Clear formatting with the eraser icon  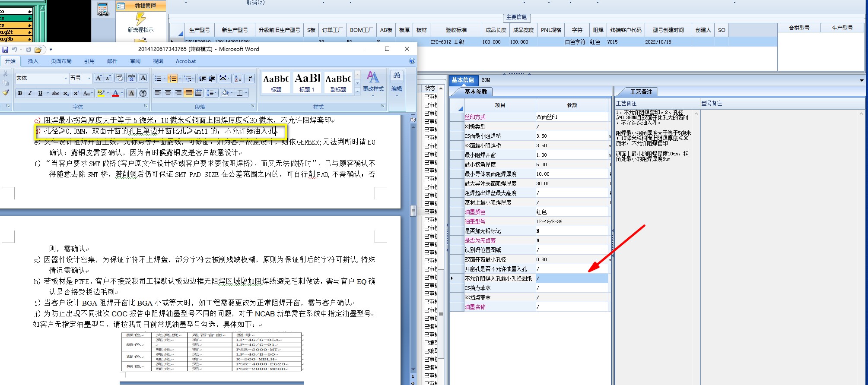(x=120, y=78)
